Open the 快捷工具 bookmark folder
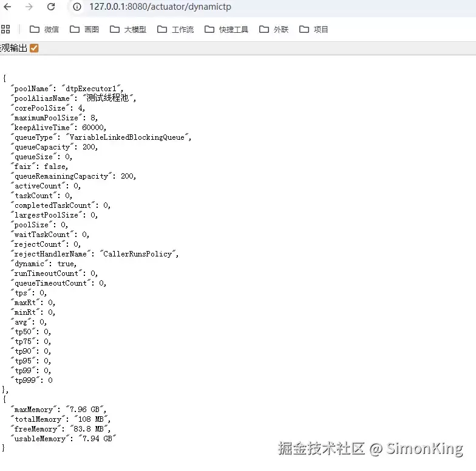 tap(226, 29)
